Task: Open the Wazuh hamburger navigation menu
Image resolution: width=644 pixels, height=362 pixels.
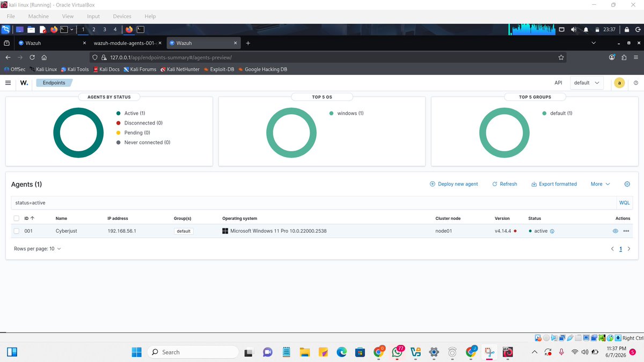Action: click(8, 83)
